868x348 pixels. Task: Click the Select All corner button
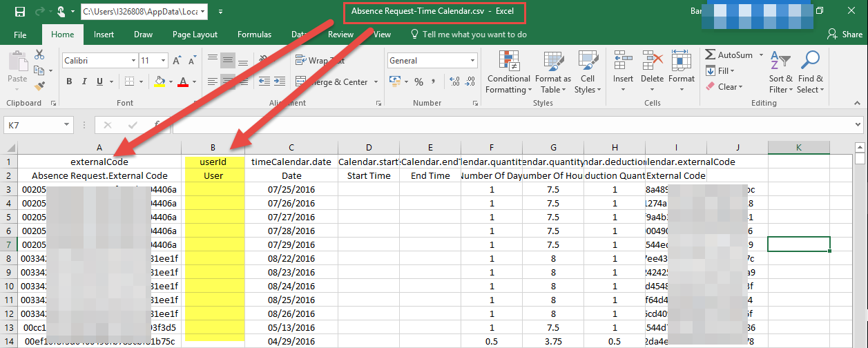click(x=9, y=147)
